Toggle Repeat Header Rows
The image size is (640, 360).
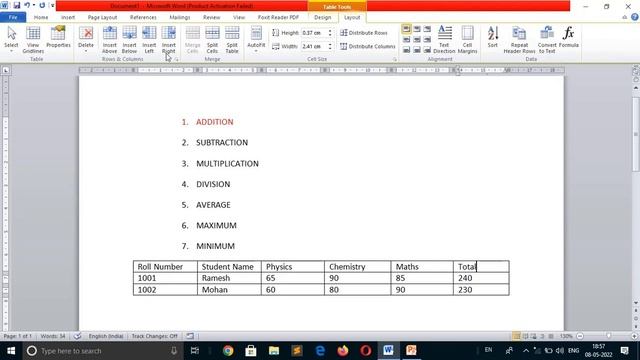click(x=519, y=39)
